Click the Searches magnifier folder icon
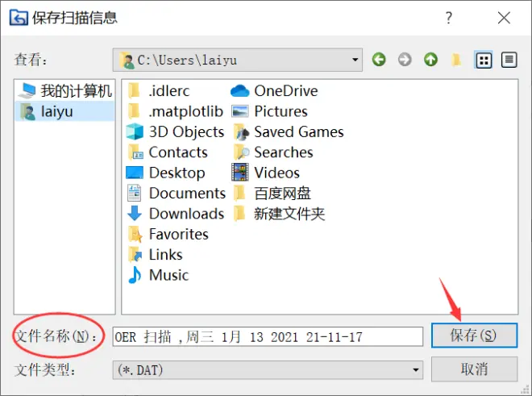 (241, 152)
